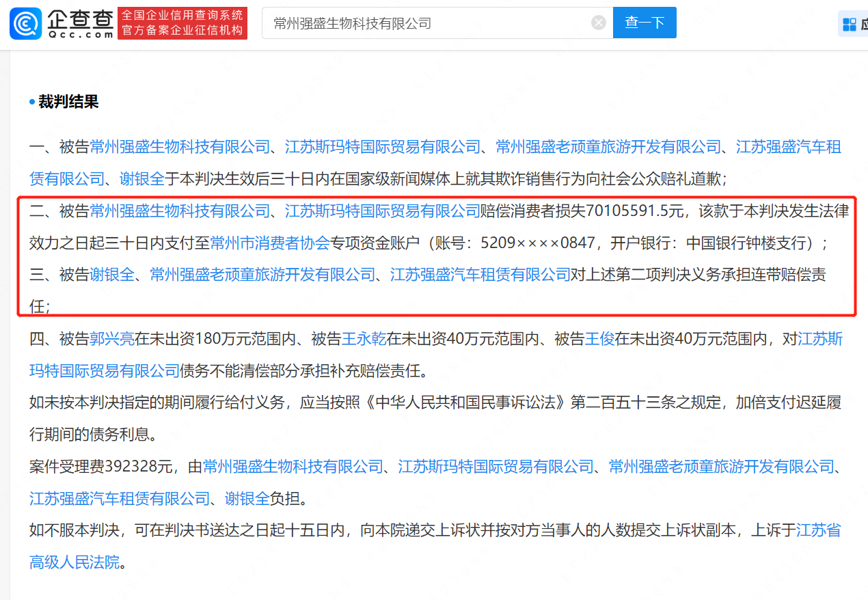Open 王俊 person link
This screenshot has height=600, width=868.
(x=599, y=339)
